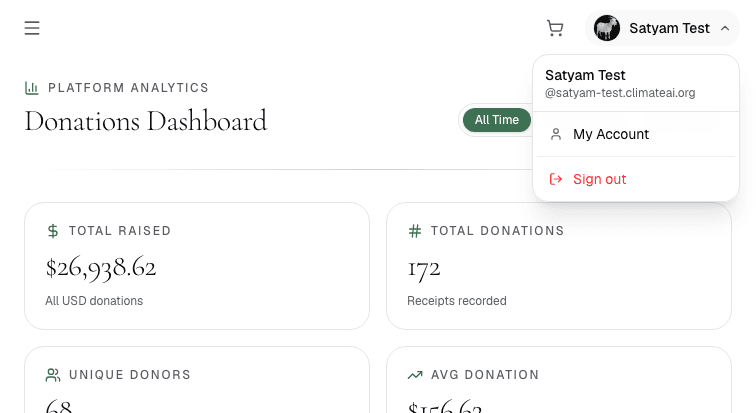Click the Donations Dashboard heading

tap(146, 121)
